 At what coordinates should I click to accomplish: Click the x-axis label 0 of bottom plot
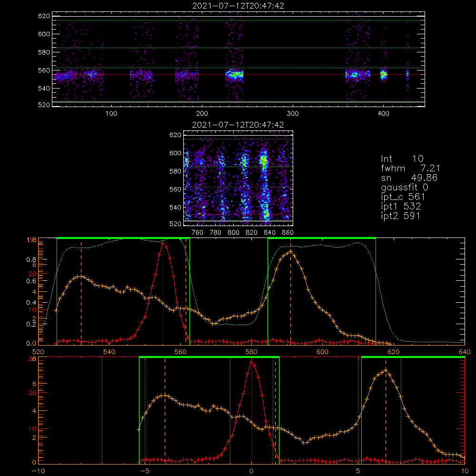(x=251, y=471)
